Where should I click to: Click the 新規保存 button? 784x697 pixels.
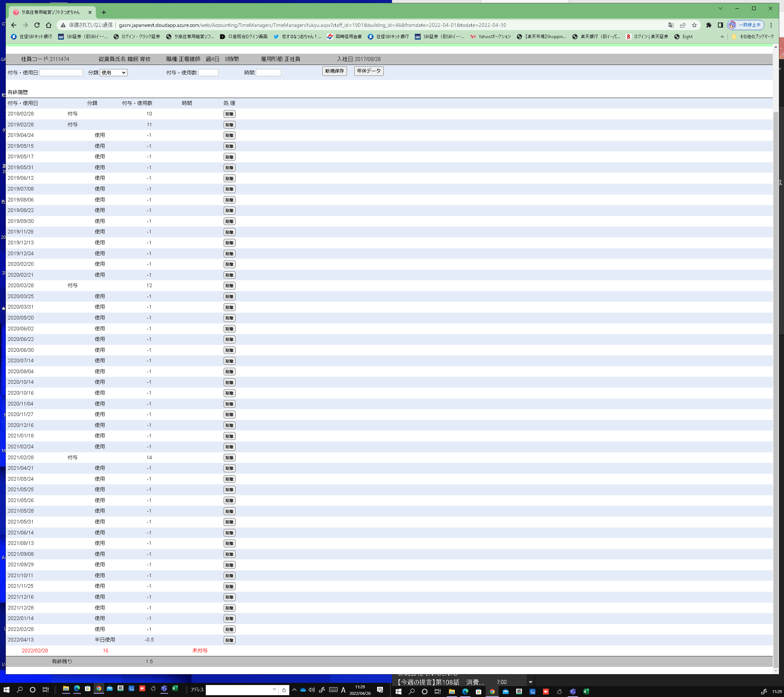coord(334,71)
